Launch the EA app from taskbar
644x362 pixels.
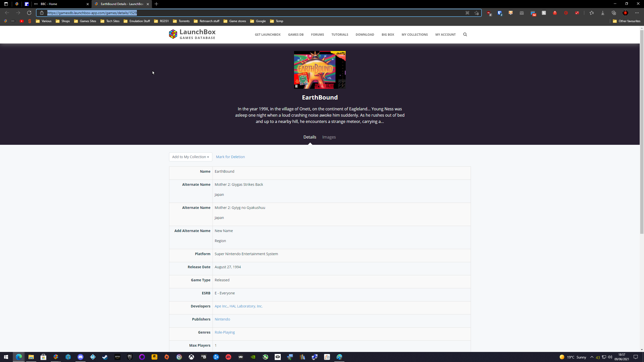(x=228, y=357)
